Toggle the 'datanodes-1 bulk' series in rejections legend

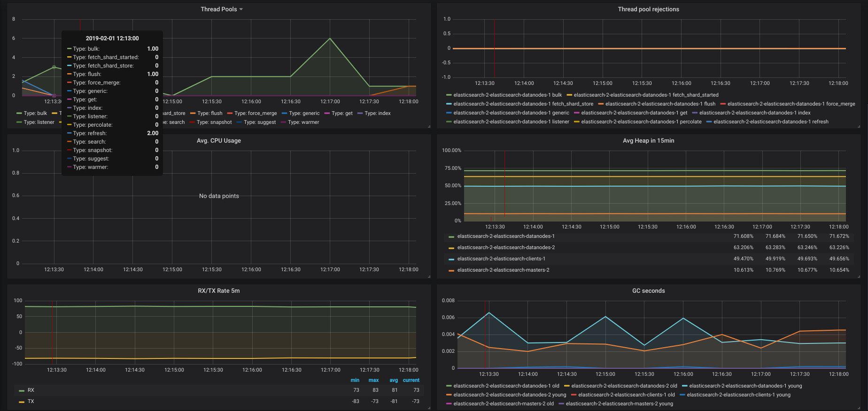(x=507, y=95)
